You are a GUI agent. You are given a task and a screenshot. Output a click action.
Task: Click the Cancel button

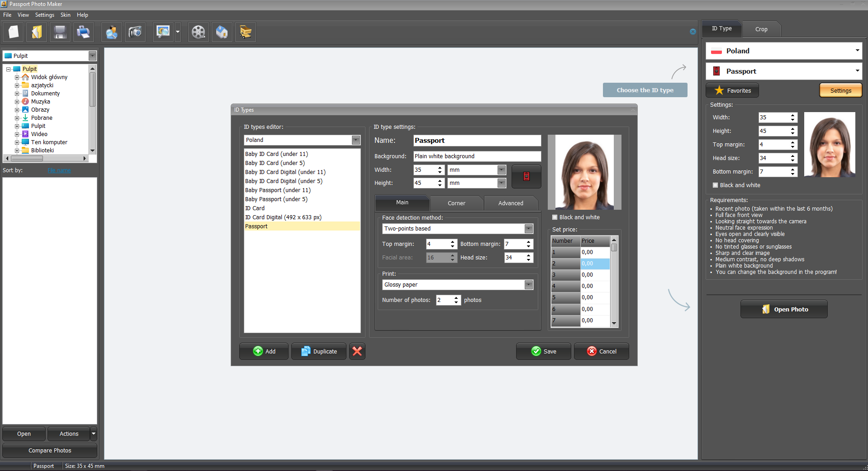[x=602, y=351]
